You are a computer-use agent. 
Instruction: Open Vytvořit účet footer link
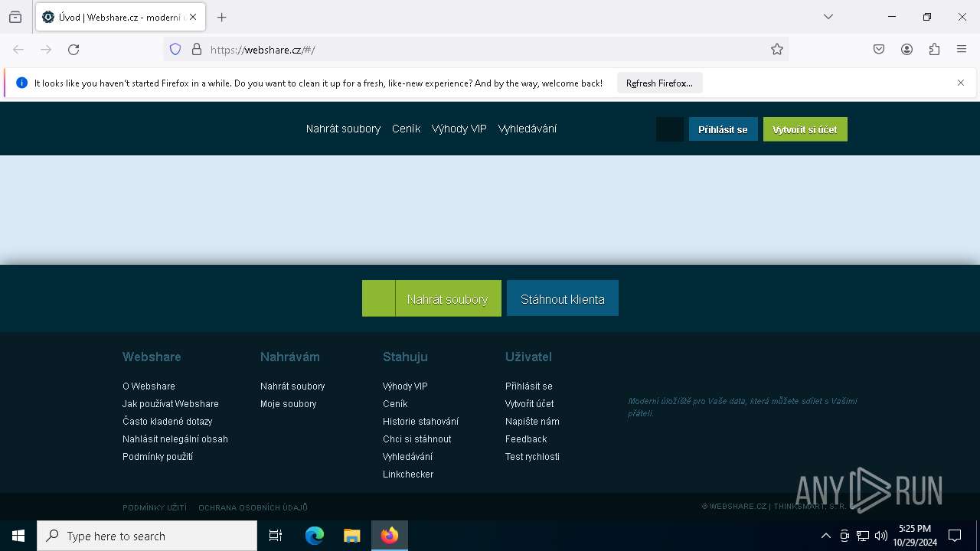(x=530, y=404)
